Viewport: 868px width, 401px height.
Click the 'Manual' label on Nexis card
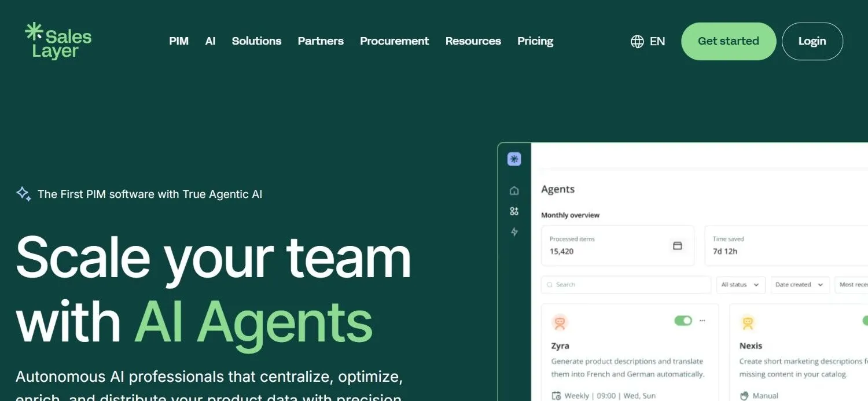[x=765, y=396]
